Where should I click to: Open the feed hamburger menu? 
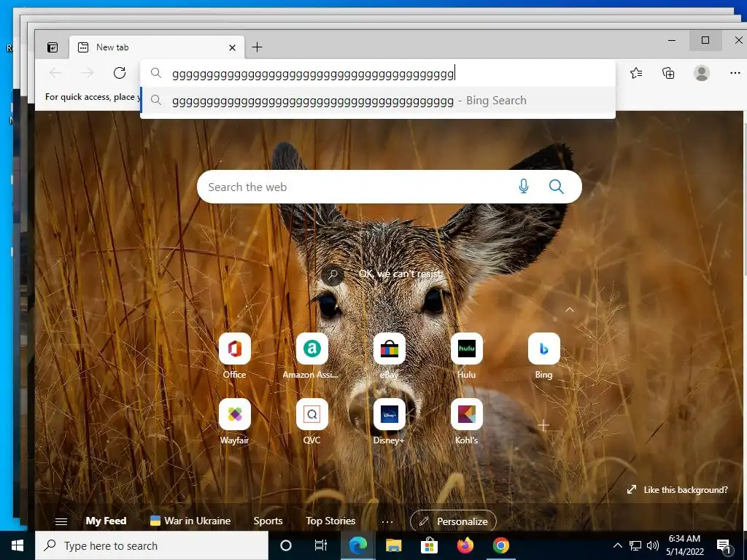[61, 521]
